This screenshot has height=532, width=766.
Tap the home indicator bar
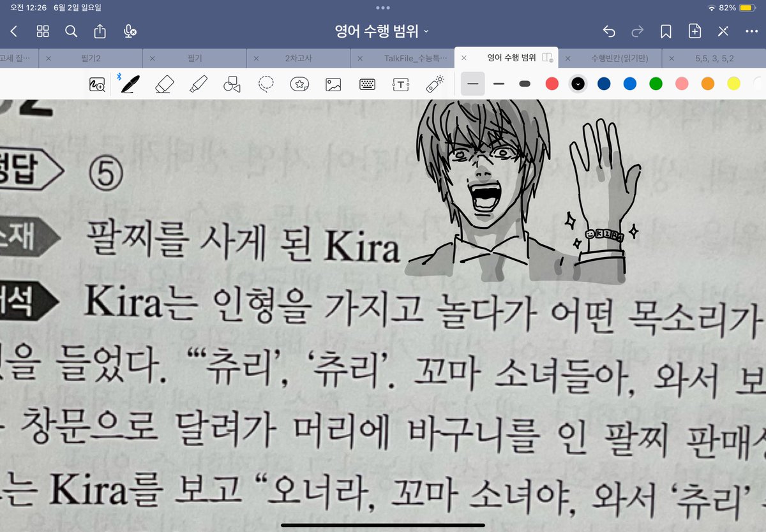coord(382,526)
